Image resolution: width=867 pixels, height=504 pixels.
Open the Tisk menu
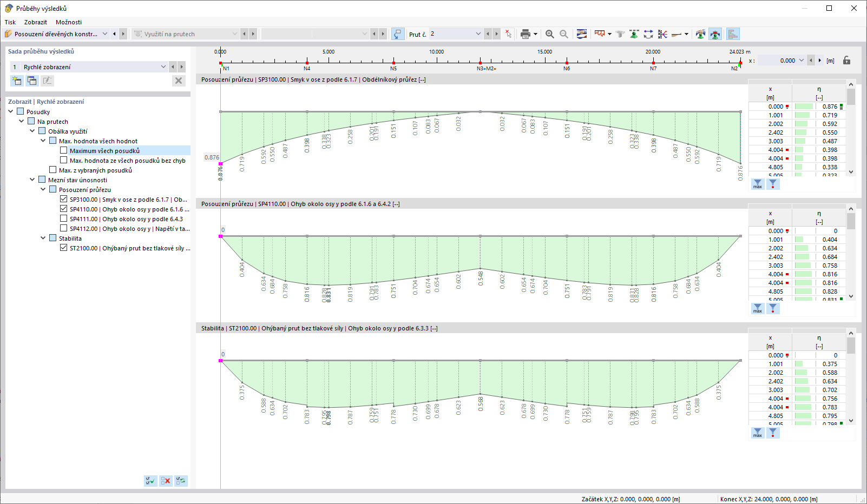coord(10,22)
